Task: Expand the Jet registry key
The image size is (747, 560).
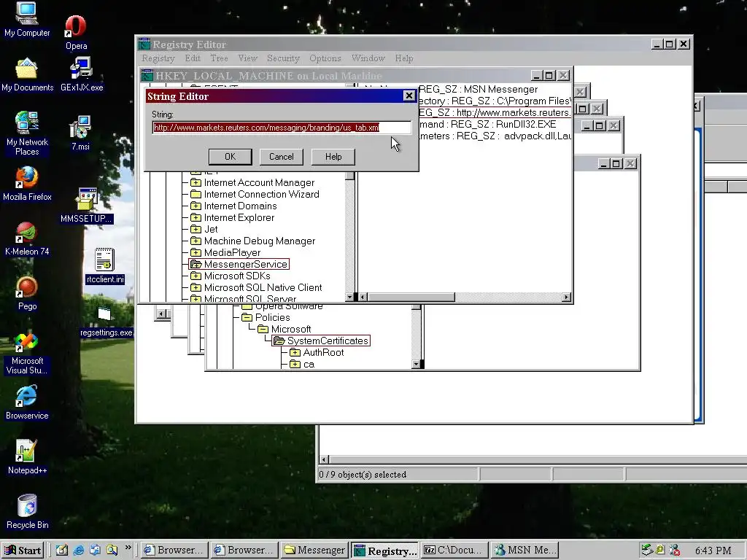Action: 196,229
